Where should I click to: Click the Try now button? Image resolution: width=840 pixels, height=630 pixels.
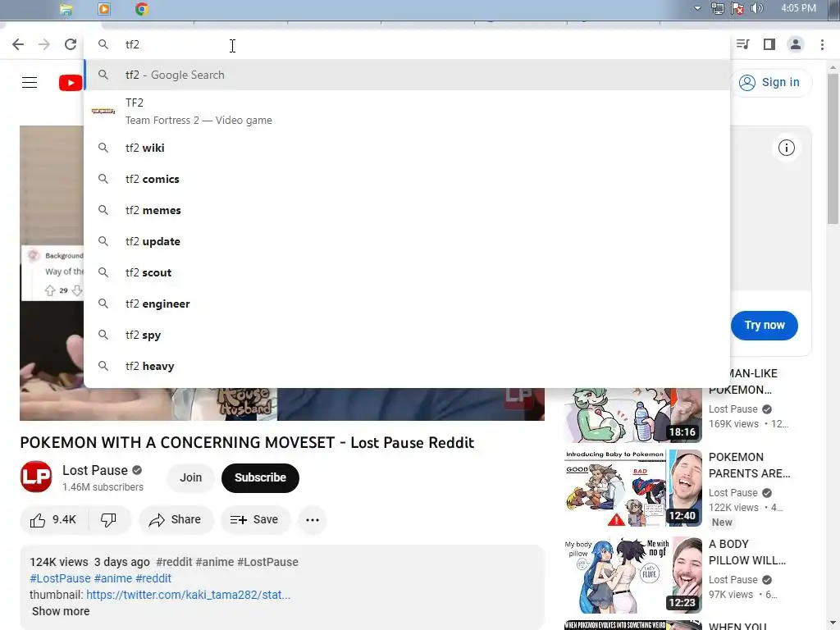click(764, 325)
